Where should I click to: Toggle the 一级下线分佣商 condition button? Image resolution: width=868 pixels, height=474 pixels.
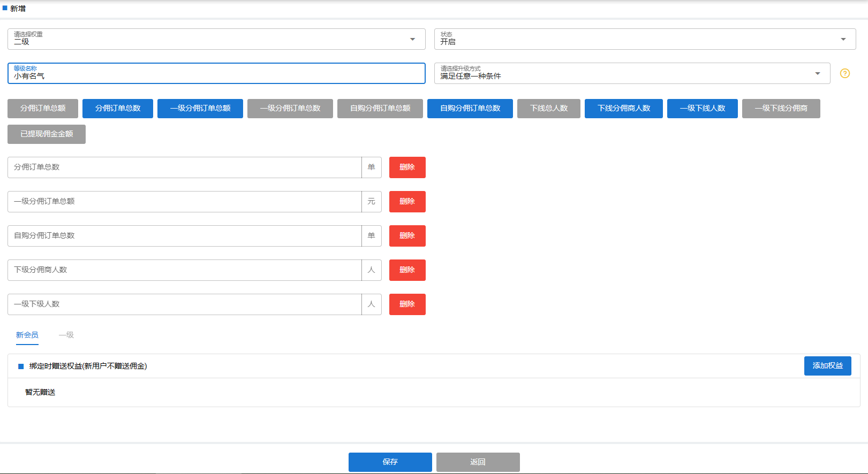pyautogui.click(x=781, y=109)
